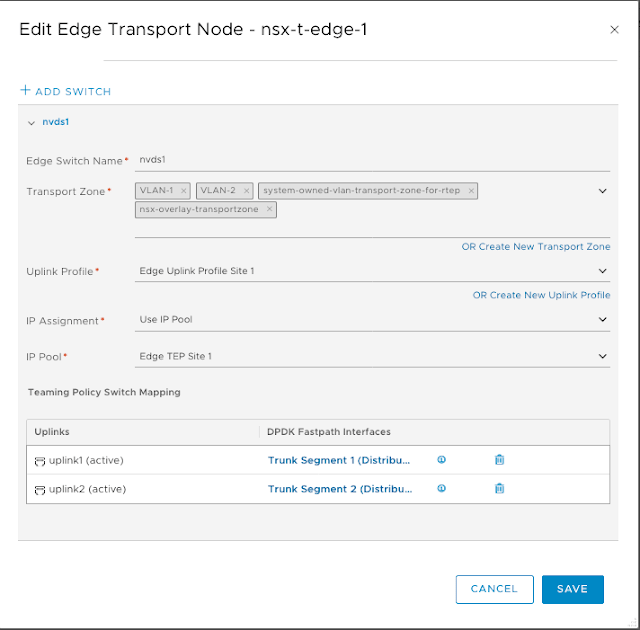Click OR Create New Transport Zone link
Viewport: 640px width, 630px height.
[x=535, y=247]
